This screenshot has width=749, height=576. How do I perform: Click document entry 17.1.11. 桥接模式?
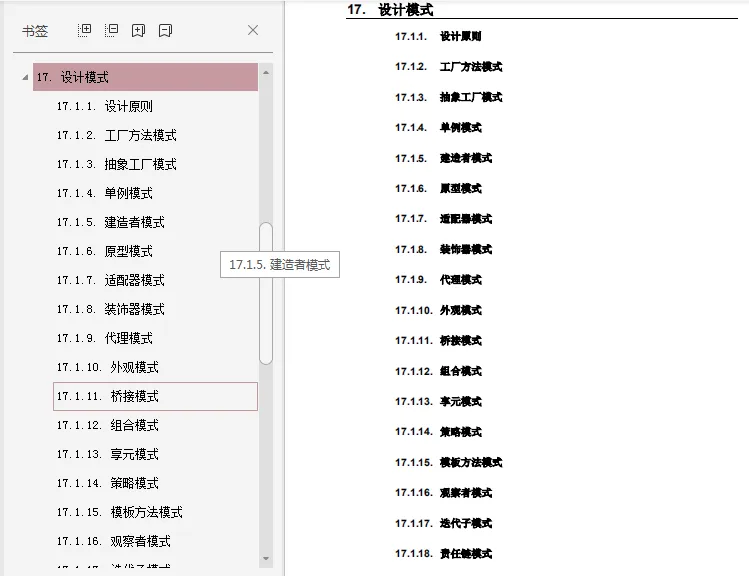(438, 341)
